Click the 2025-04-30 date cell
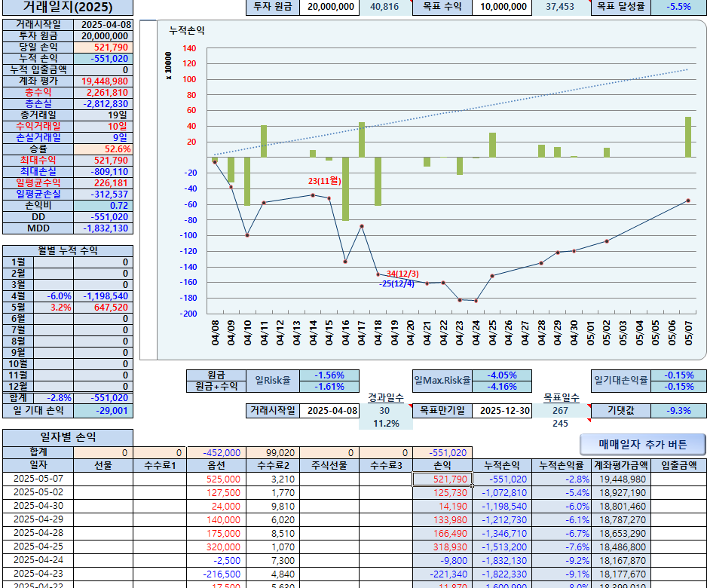707x588 pixels. (x=38, y=506)
